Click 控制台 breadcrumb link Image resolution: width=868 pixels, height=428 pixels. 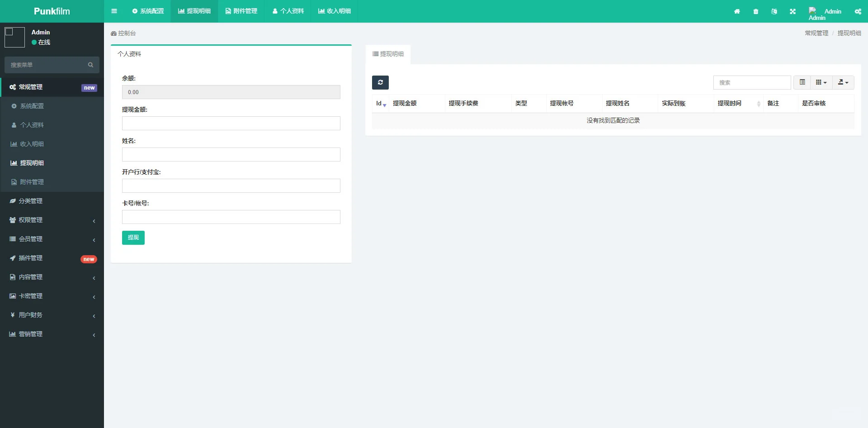123,33
